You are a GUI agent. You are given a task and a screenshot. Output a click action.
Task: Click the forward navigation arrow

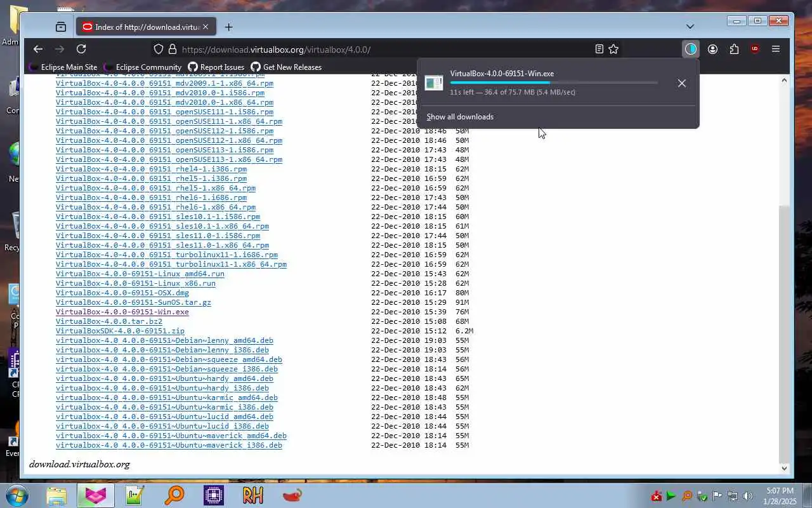(60, 49)
